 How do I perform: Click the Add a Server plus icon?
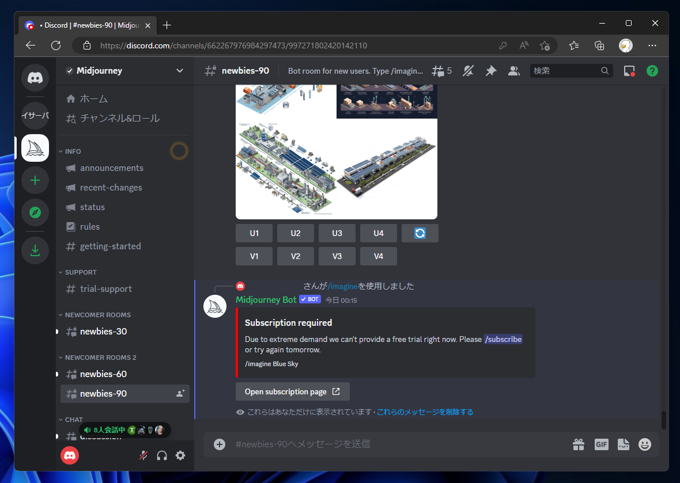pos(35,180)
